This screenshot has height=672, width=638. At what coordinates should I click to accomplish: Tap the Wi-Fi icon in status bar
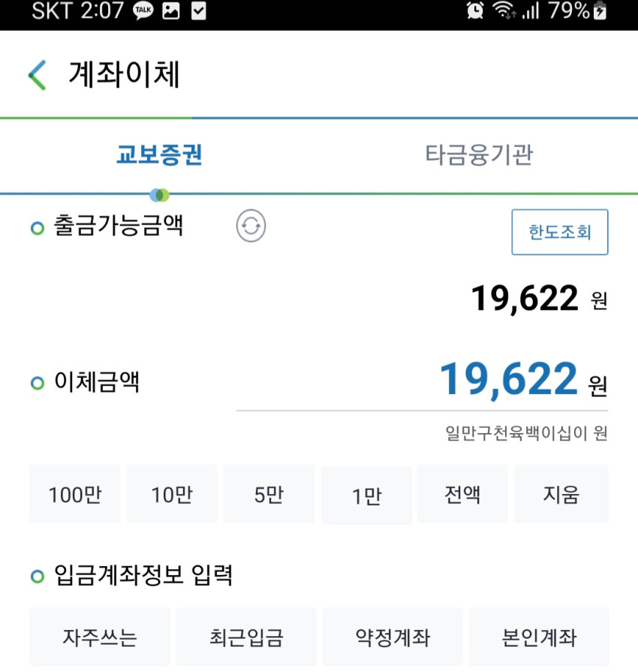click(504, 11)
